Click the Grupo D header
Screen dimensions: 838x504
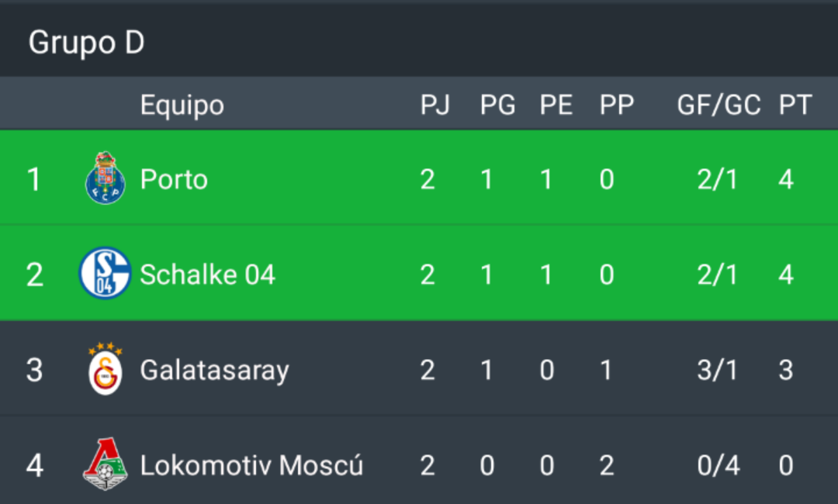pyautogui.click(x=86, y=42)
